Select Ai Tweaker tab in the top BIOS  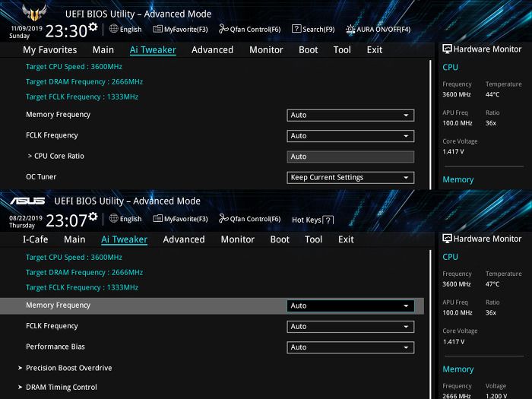153,50
